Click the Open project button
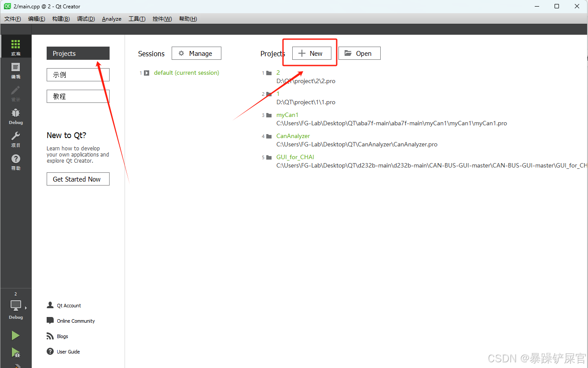This screenshot has width=588, height=368. point(359,53)
